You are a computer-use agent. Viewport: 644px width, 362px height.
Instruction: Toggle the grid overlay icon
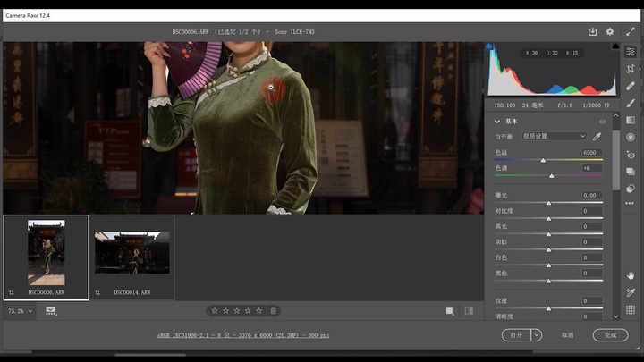[x=631, y=309]
